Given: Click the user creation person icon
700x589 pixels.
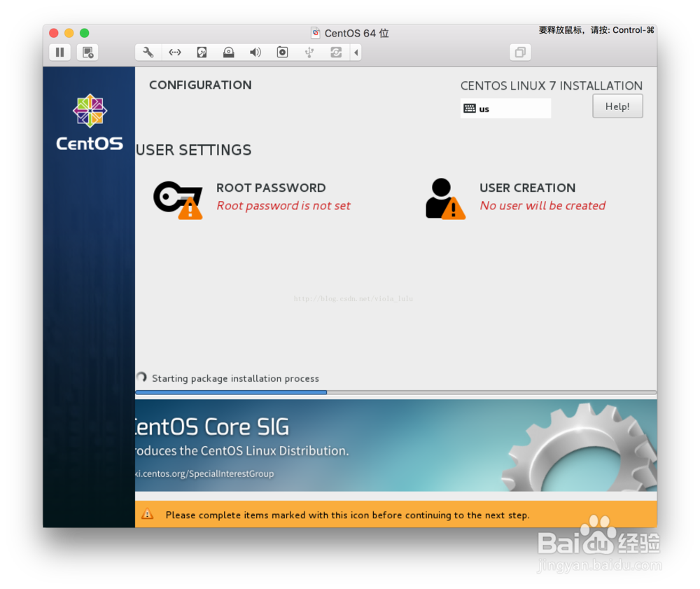Looking at the screenshot, I should (445, 199).
